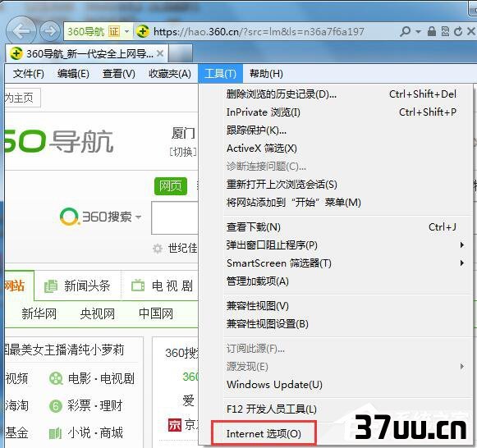Expand the SmartScreen 筛选器 submenu
The height and width of the screenshot is (448, 477).
462,263
